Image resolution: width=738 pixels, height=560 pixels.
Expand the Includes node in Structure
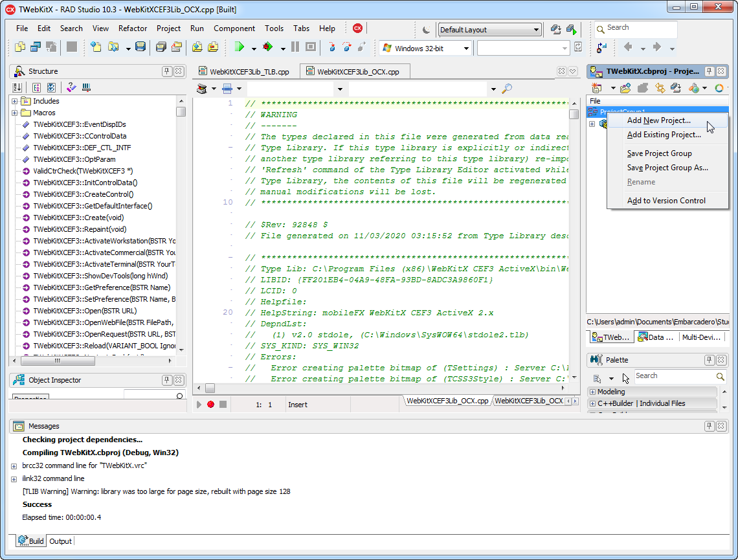coord(15,101)
